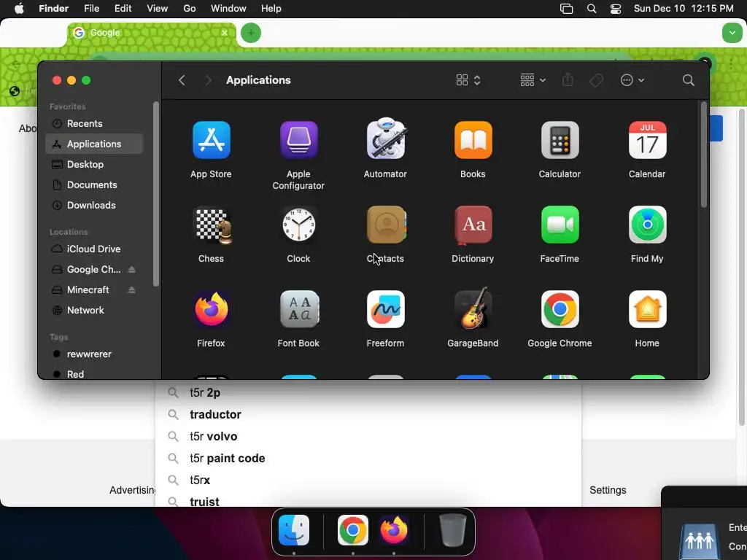Select the Apple Configurator app icon
The image size is (747, 560).
[298, 140]
